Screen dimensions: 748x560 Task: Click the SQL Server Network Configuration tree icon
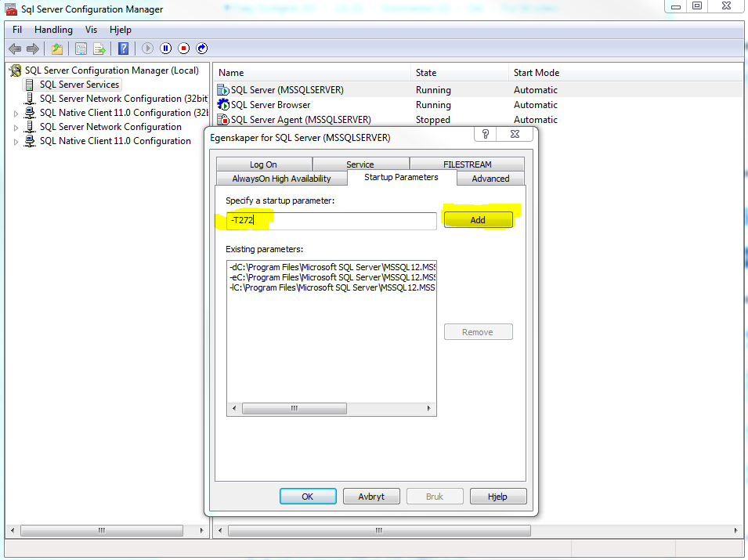tap(30, 127)
